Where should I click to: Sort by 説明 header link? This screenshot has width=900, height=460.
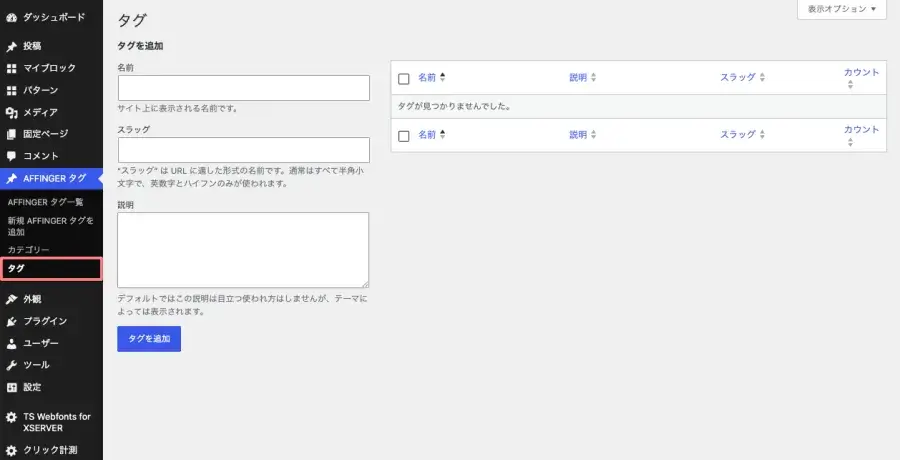[578, 78]
